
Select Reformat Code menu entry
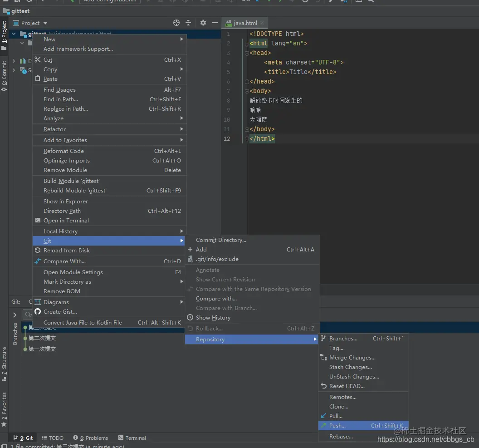(109, 151)
